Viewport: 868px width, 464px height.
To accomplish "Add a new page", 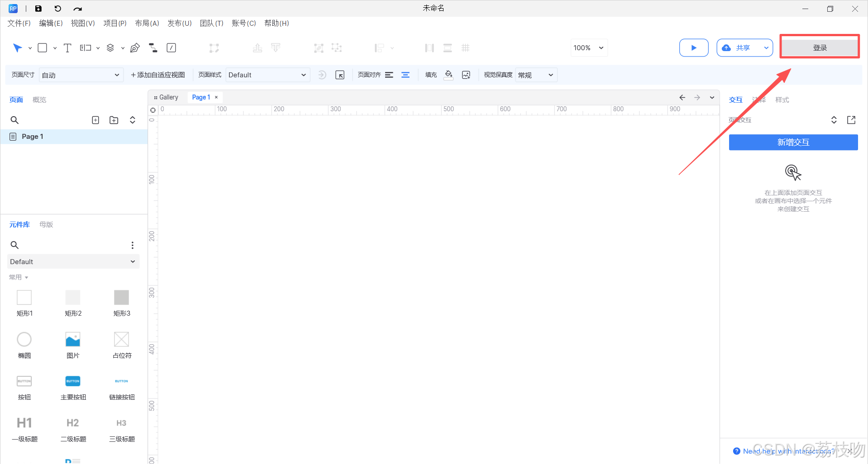I will tap(95, 120).
